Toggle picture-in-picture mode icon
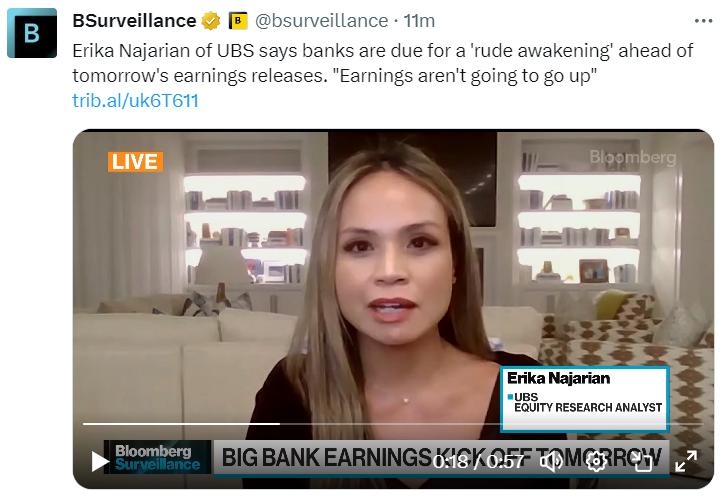This screenshot has width=727, height=498. [x=643, y=461]
